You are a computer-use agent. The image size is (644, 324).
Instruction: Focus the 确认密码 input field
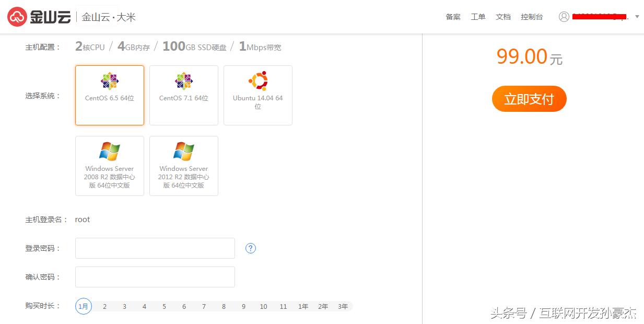coord(155,277)
